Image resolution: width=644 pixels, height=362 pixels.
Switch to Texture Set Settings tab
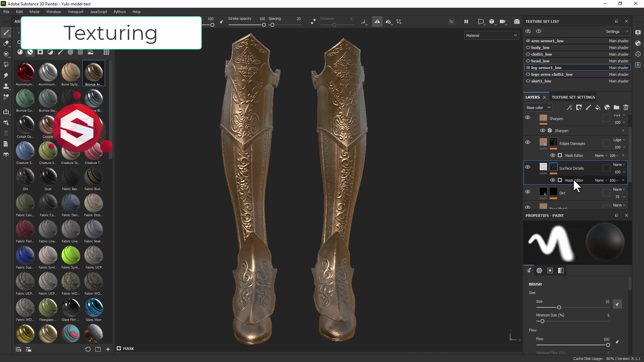(x=573, y=97)
